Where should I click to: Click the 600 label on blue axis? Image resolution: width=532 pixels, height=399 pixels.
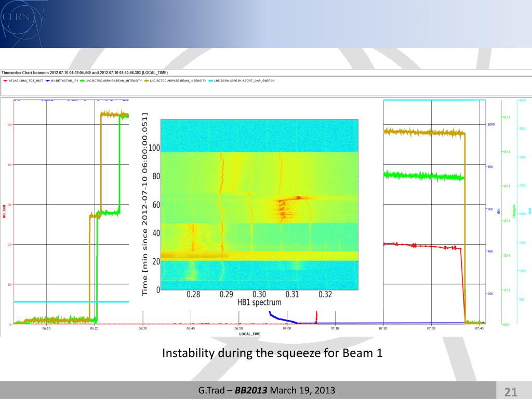(490, 209)
